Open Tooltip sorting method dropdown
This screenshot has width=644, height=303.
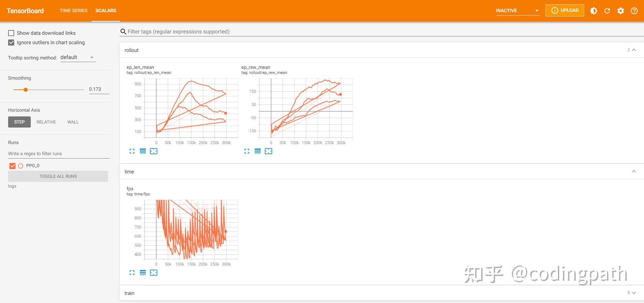click(78, 57)
